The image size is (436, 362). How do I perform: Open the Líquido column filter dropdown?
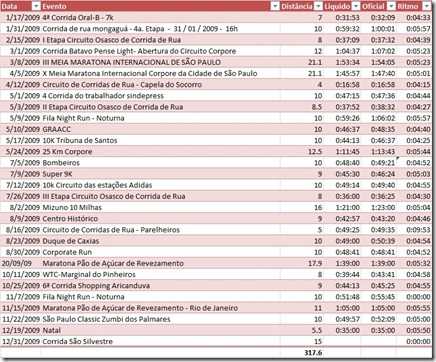tap(356, 6)
